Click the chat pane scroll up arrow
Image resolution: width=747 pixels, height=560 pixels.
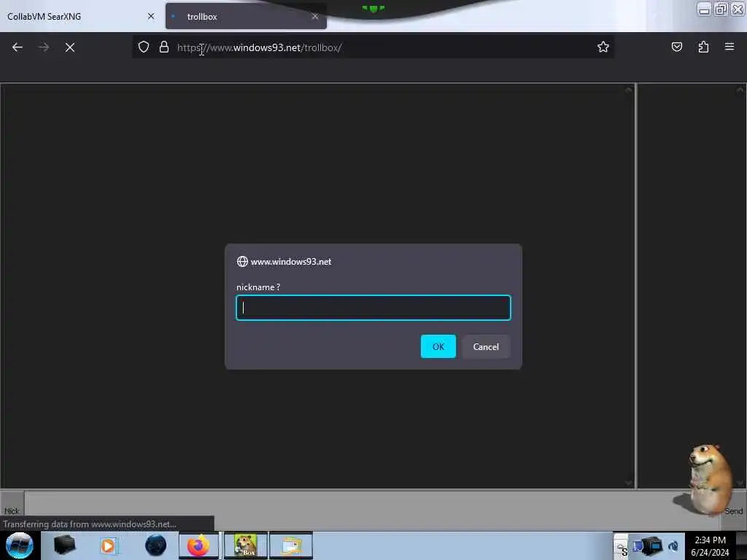tap(628, 90)
